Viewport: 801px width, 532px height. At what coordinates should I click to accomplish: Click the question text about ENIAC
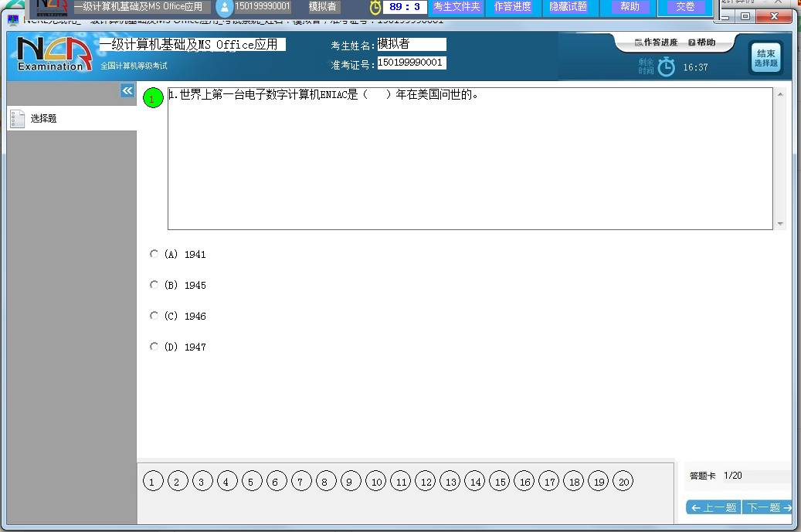324,94
